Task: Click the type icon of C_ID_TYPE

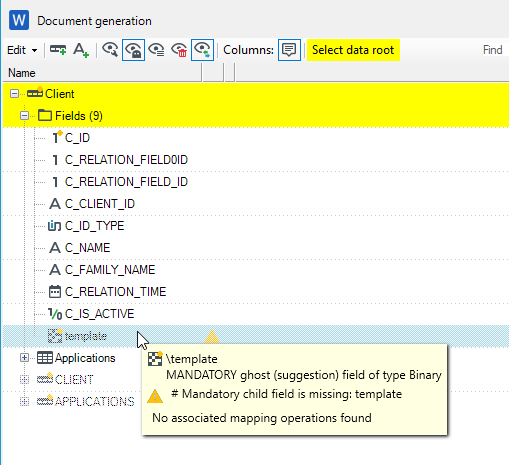Action: (x=54, y=226)
